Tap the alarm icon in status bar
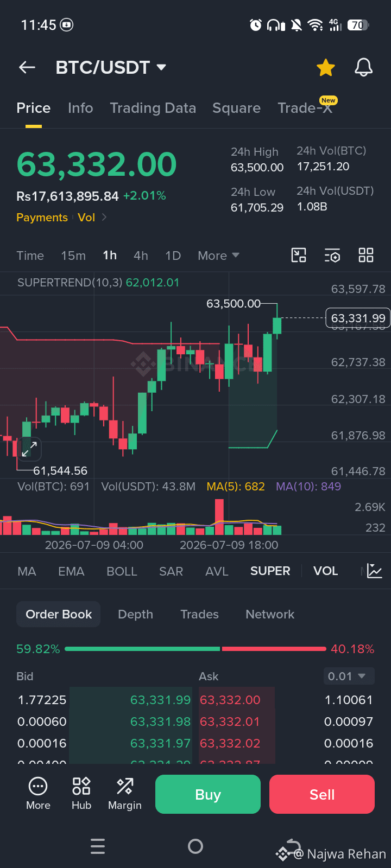The width and height of the screenshot is (391, 868). coord(256,25)
